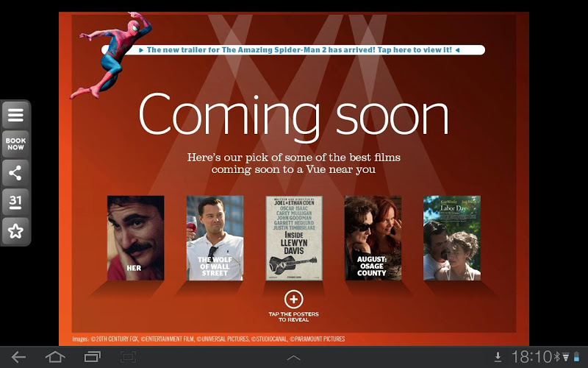The width and height of the screenshot is (588, 368).
Task: Tap the Bluetooth status icon
Action: (557, 357)
